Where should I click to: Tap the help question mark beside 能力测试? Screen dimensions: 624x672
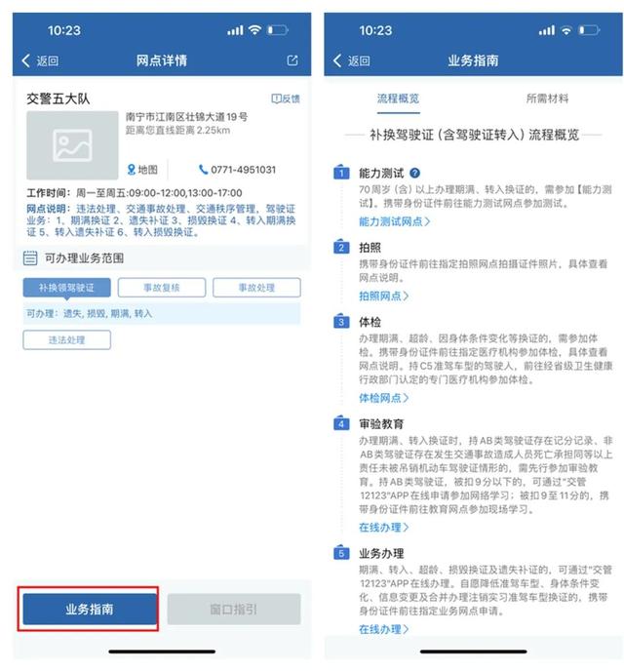(414, 174)
